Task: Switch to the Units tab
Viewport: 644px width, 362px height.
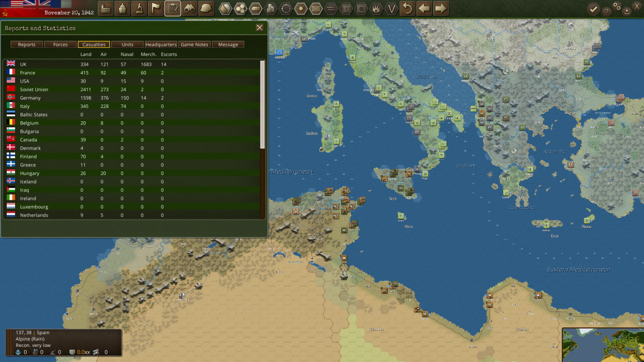Action: [x=127, y=44]
